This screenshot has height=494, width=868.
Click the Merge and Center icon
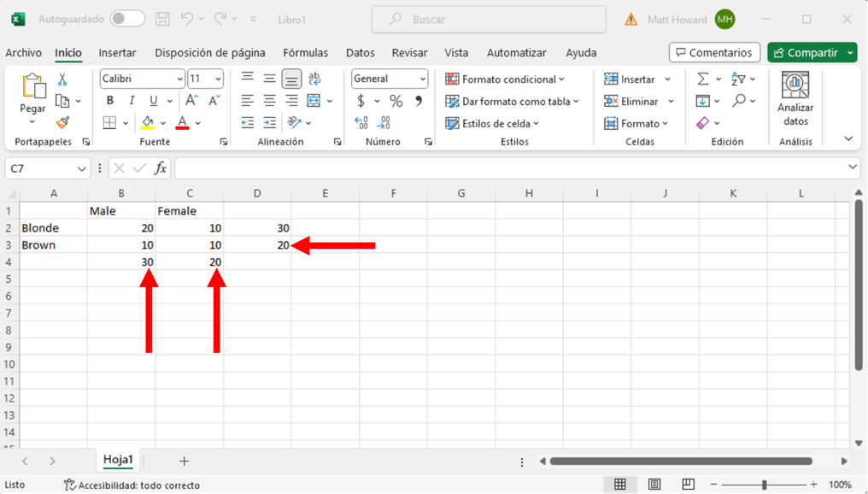pos(314,101)
